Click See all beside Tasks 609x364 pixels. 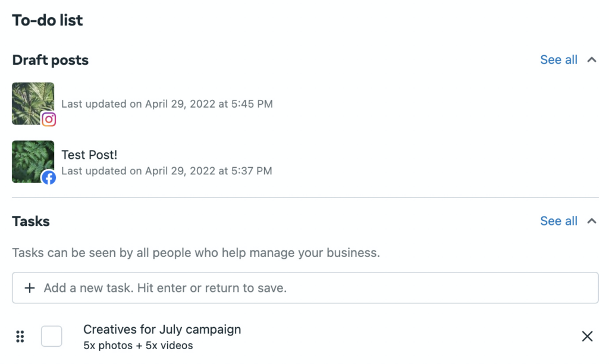558,221
